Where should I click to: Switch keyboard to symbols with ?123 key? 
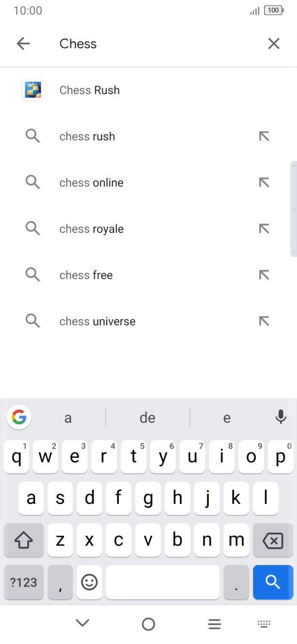point(23,582)
